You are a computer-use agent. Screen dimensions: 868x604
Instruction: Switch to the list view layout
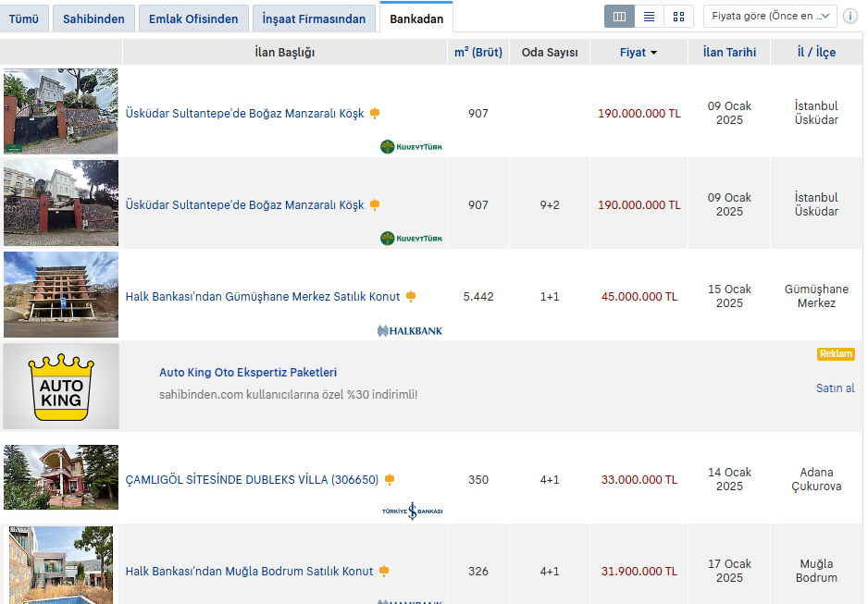coord(649,17)
